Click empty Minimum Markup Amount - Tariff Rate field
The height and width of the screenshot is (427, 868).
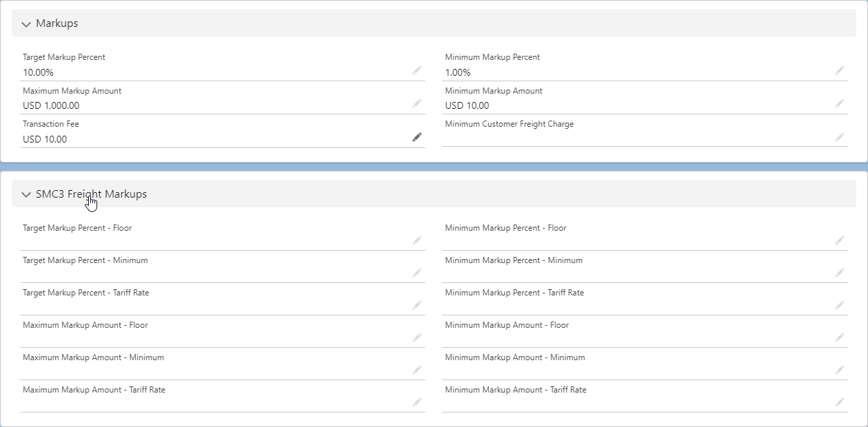coord(645,403)
